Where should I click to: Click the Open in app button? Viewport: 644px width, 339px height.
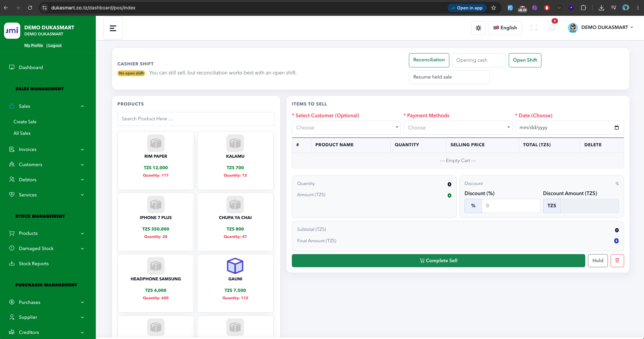pos(467,8)
